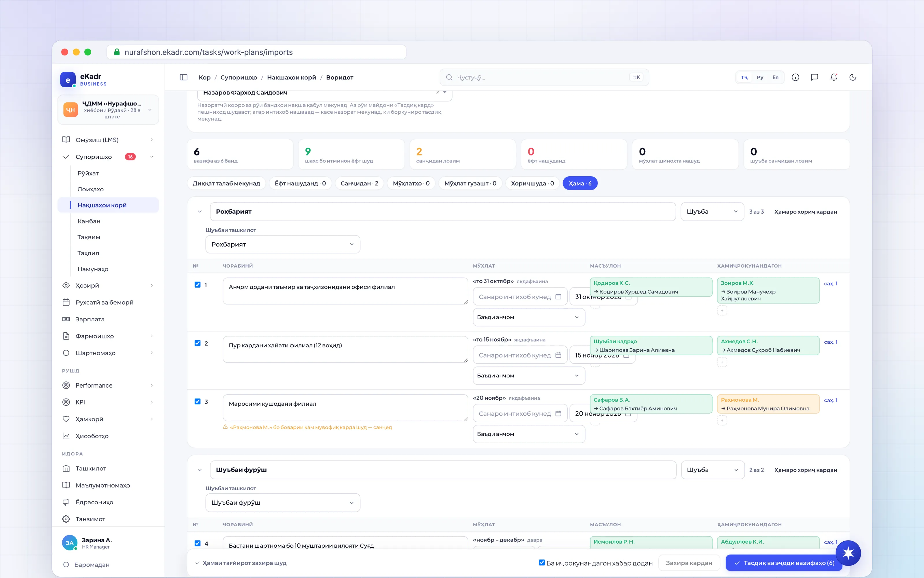Switch language to Ру
Screen dimensions: 924x578
(x=760, y=77)
